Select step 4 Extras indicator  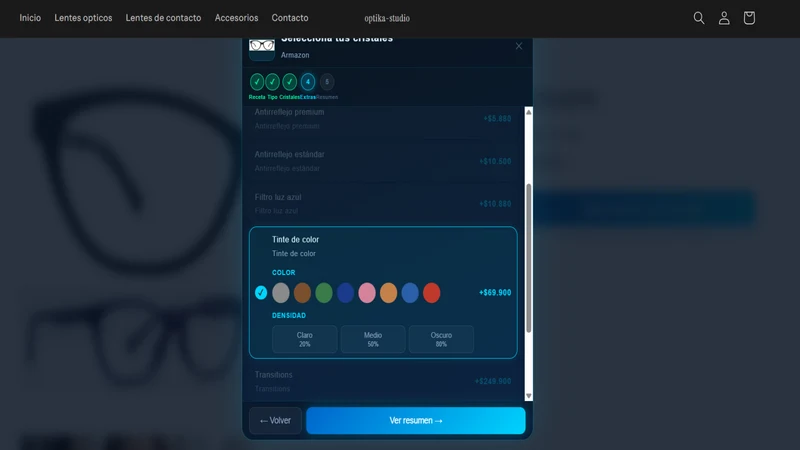(x=308, y=82)
